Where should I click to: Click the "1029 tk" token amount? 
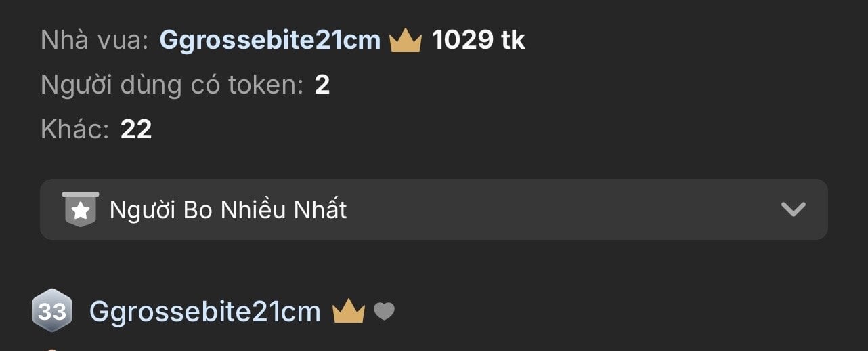pyautogui.click(x=479, y=41)
